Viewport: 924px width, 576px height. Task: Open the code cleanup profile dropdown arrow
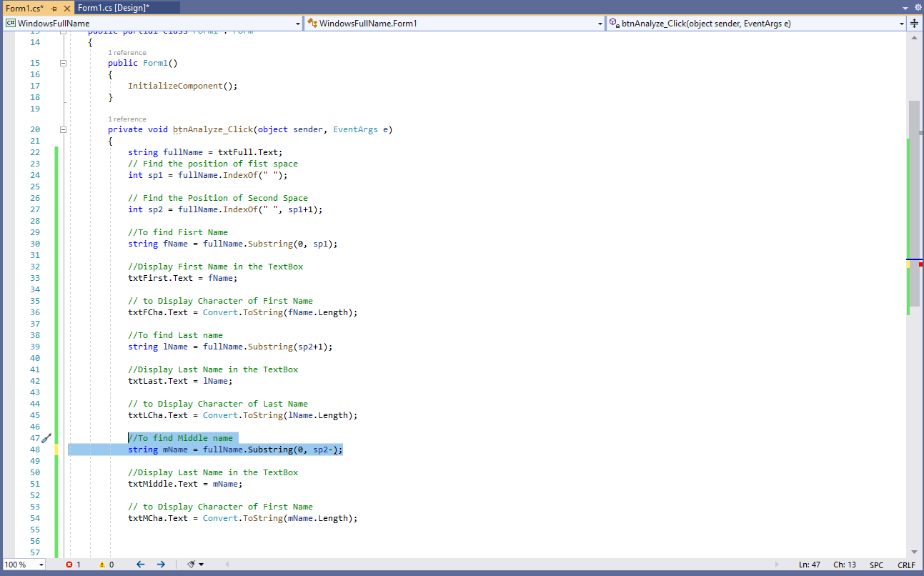point(202,565)
